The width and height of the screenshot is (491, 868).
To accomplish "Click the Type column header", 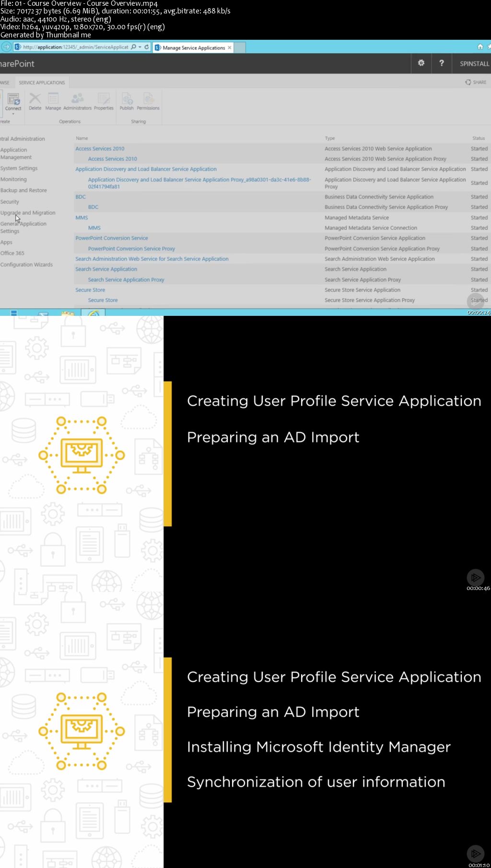I will click(x=330, y=138).
